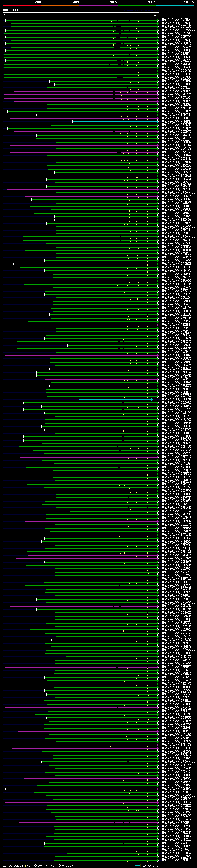Open hit UniRef100_B9N1L1
This screenshot has width=197, height=868.
pos(177,139)
